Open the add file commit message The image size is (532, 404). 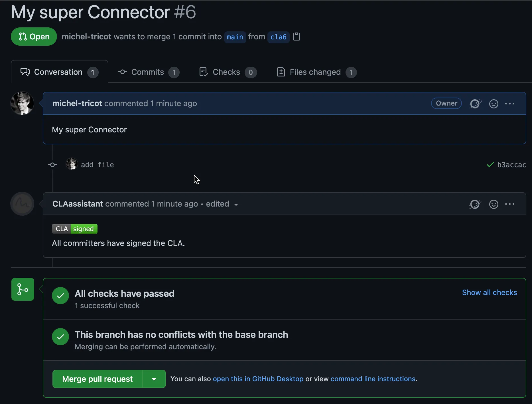click(97, 165)
